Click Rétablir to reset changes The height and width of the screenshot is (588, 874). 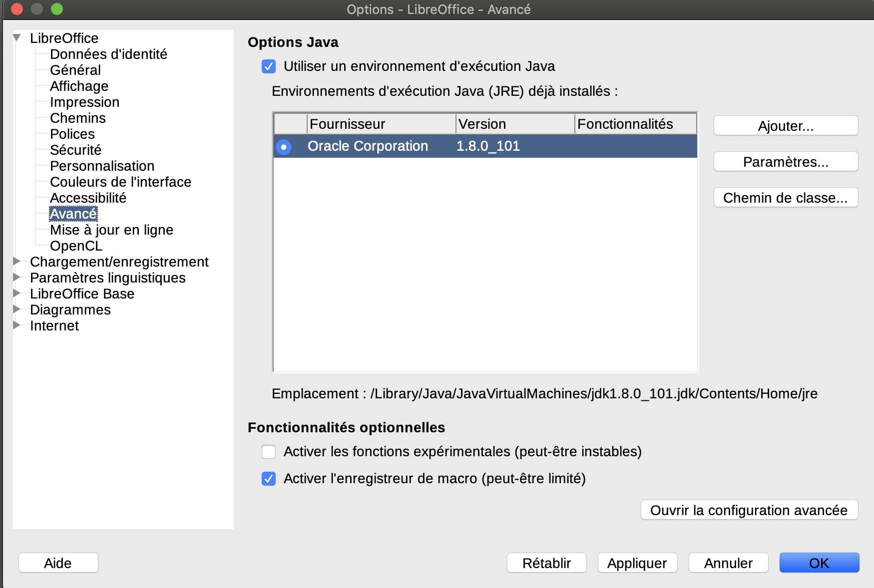[546, 563]
